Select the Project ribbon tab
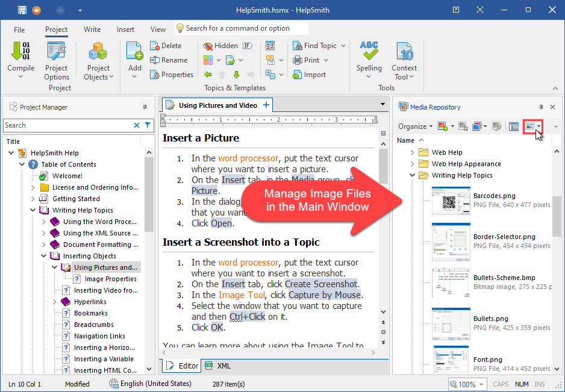565x392 pixels. click(x=56, y=30)
